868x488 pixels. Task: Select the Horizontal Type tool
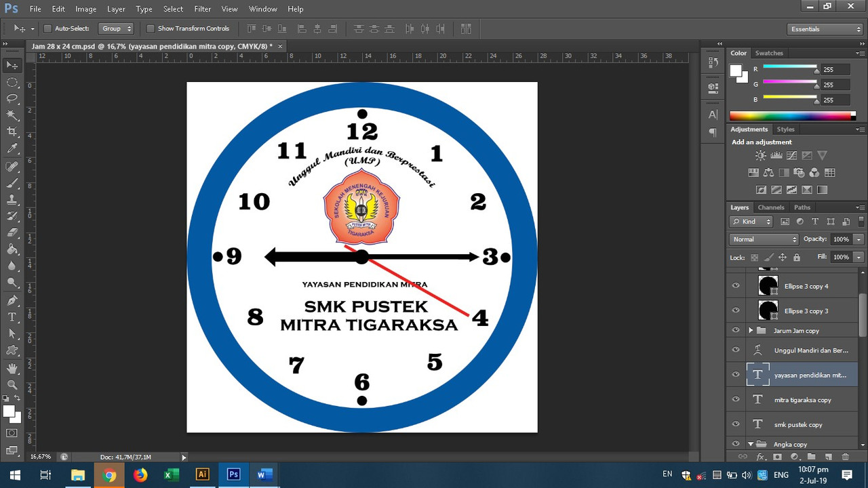12,317
